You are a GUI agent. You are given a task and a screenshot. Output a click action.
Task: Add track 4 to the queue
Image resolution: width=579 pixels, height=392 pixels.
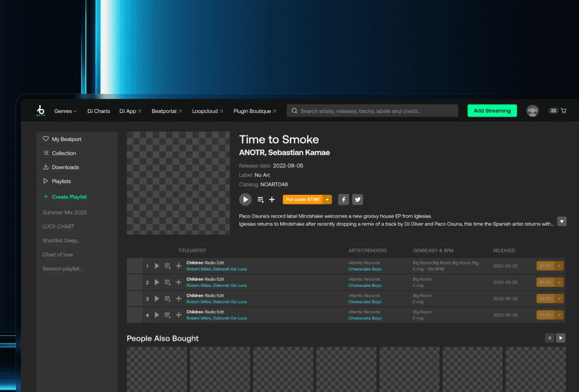(167, 315)
